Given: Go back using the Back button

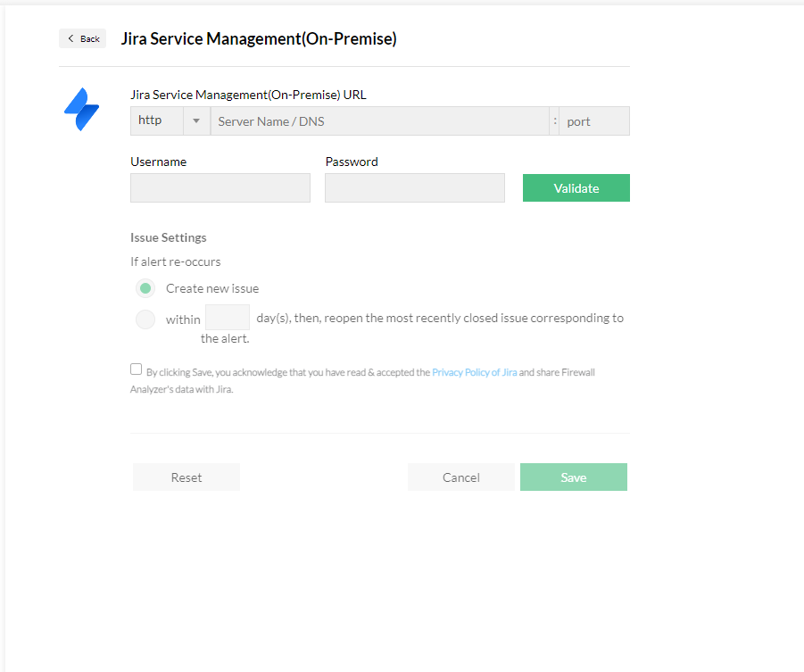Looking at the screenshot, I should pyautogui.click(x=83, y=38).
